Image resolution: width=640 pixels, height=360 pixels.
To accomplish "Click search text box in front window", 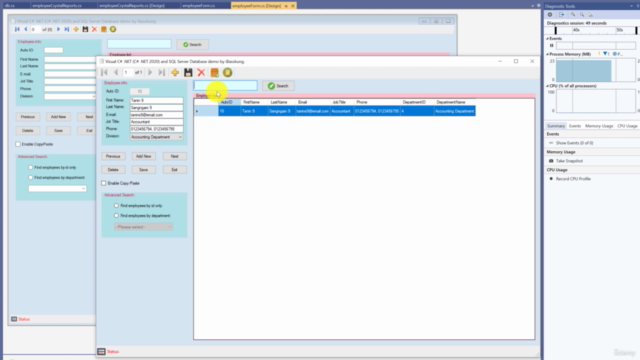I will coord(226,86).
